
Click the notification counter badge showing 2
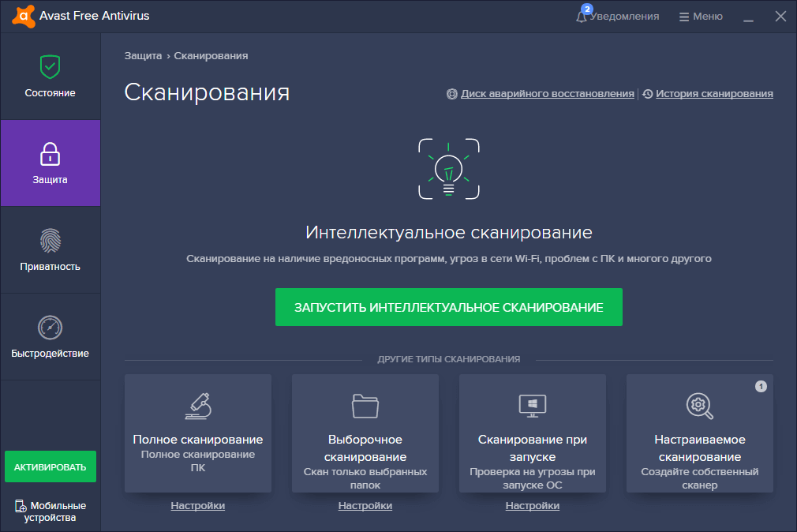(x=586, y=8)
